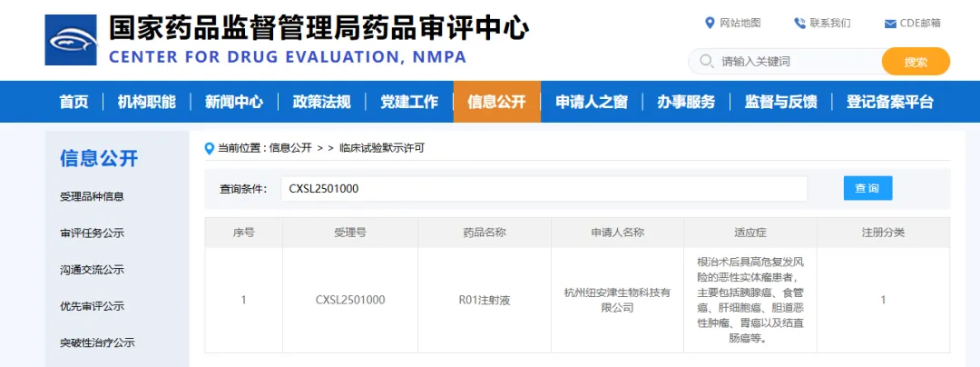Click the CDE logo icon
This screenshot has height=367, width=980.
point(71,40)
